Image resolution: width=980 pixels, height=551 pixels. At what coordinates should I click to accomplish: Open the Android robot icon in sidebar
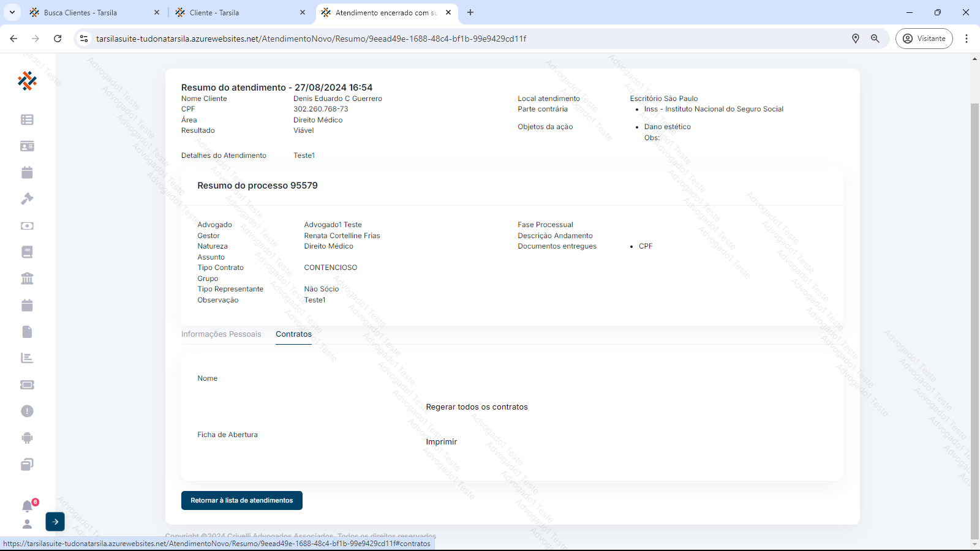pyautogui.click(x=27, y=438)
